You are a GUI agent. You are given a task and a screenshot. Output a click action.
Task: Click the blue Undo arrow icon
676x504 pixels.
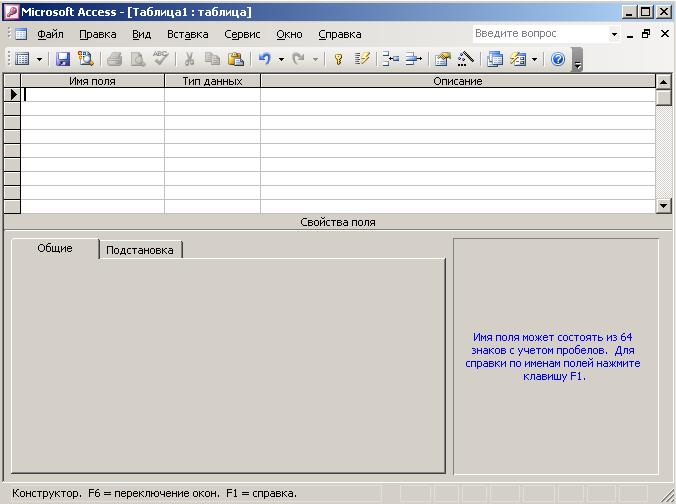click(264, 59)
